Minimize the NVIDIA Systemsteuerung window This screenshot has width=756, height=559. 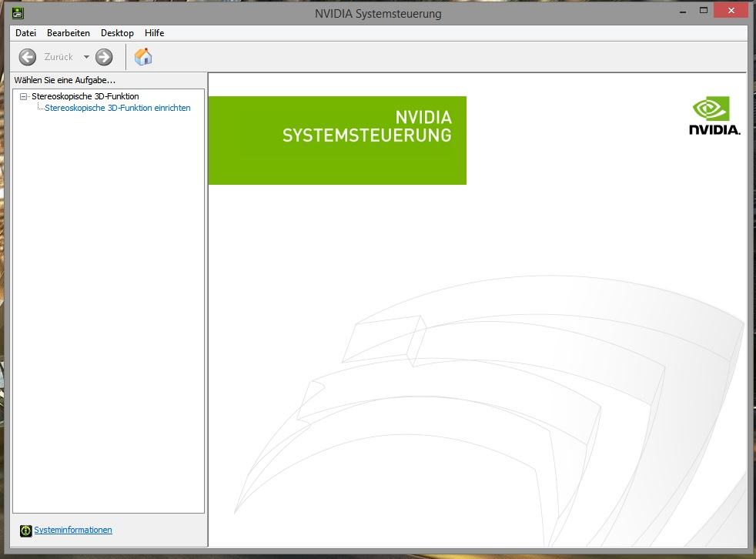683,11
